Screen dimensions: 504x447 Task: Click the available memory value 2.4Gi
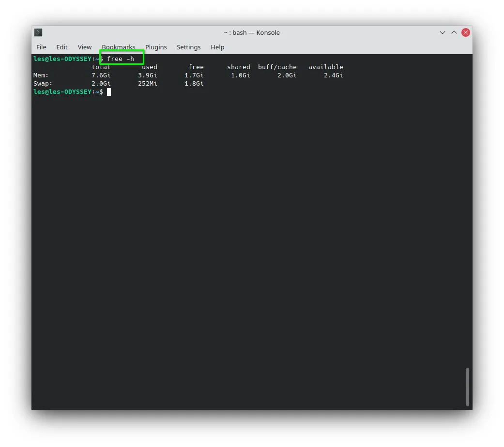(333, 75)
